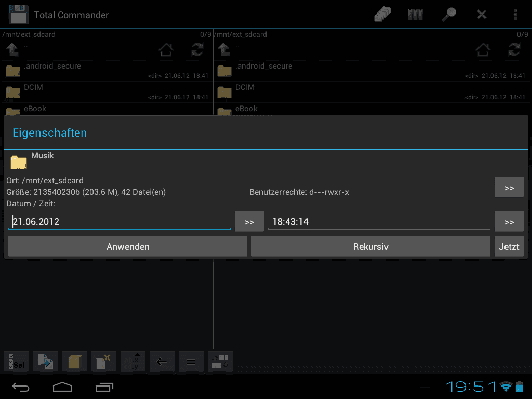Tap the battery status icon
The width and height of the screenshot is (532, 399).
click(x=520, y=387)
